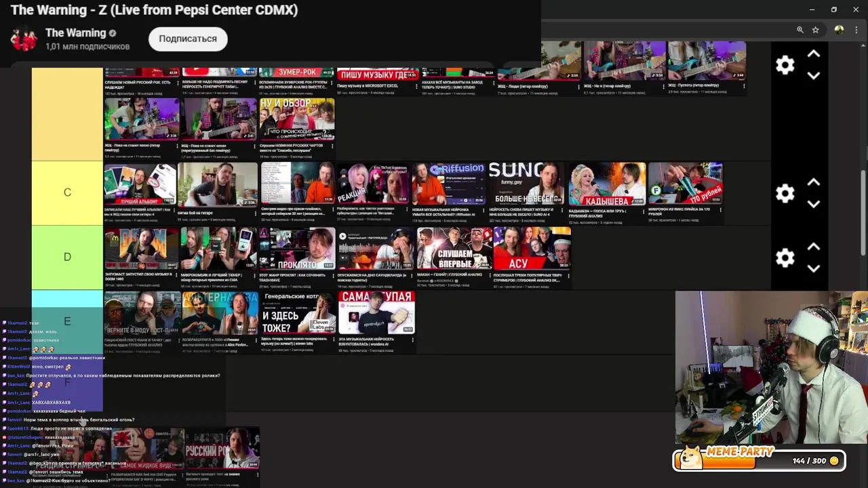Open the 'АСУ' streamers tracks thumbnail
This screenshot has height=488, width=868.
(532, 248)
